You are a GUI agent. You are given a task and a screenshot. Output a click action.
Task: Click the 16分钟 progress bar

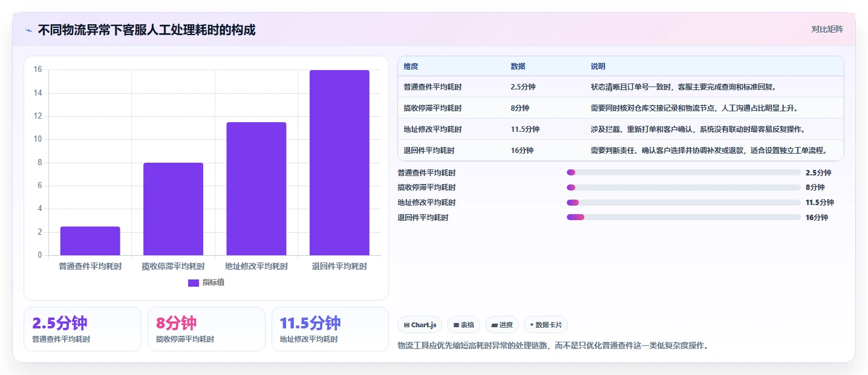click(684, 217)
